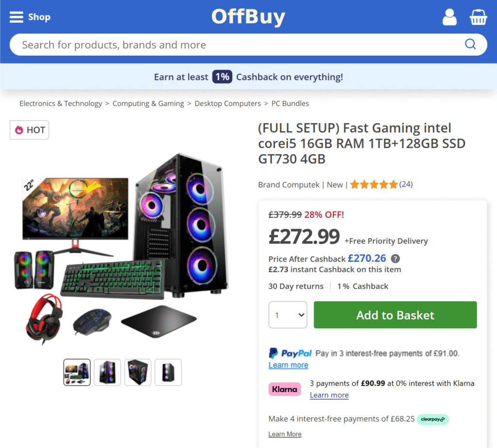Click Add to Basket button

395,315
